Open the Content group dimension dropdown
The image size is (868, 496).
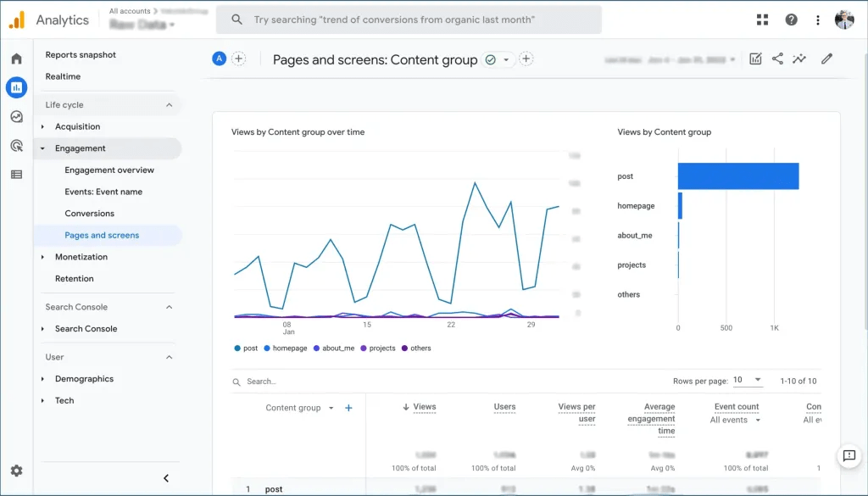tap(299, 408)
